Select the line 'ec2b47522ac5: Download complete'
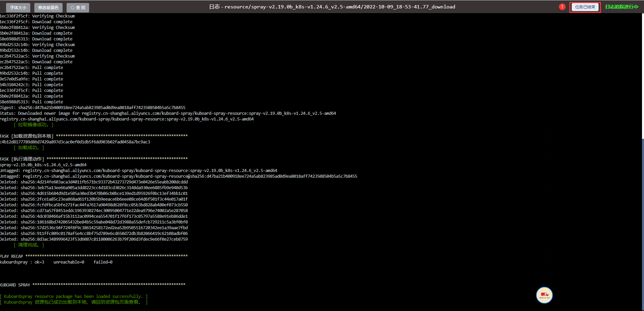Screen dimensions: 644x311 click(x=36, y=62)
